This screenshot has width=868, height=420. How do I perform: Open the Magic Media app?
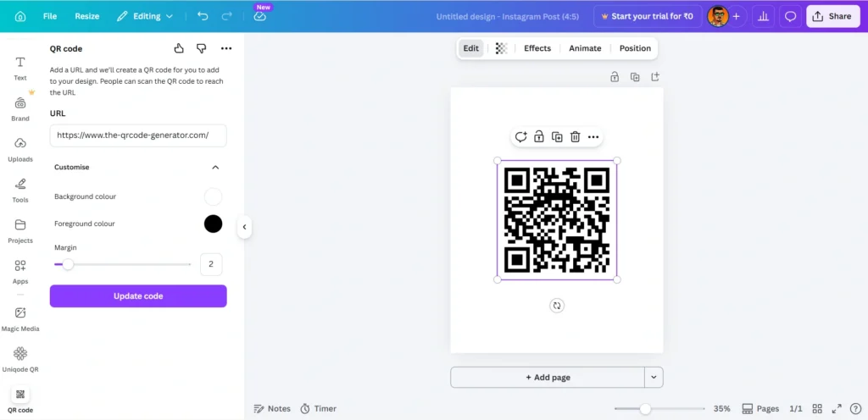(20, 319)
